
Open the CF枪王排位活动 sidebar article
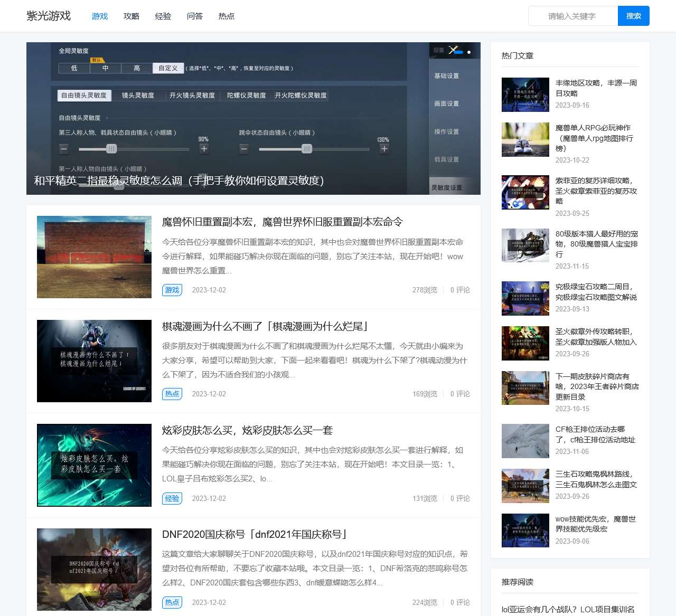tap(595, 434)
